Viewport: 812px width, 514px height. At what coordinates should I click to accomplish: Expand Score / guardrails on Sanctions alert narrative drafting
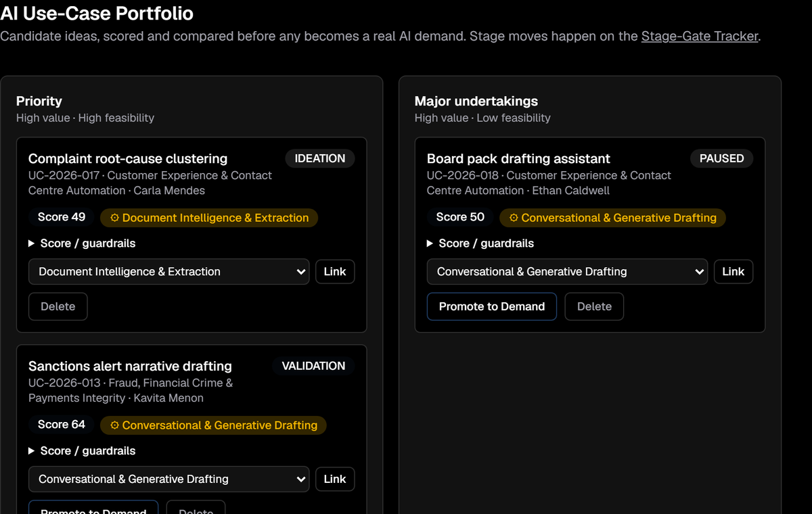point(82,451)
